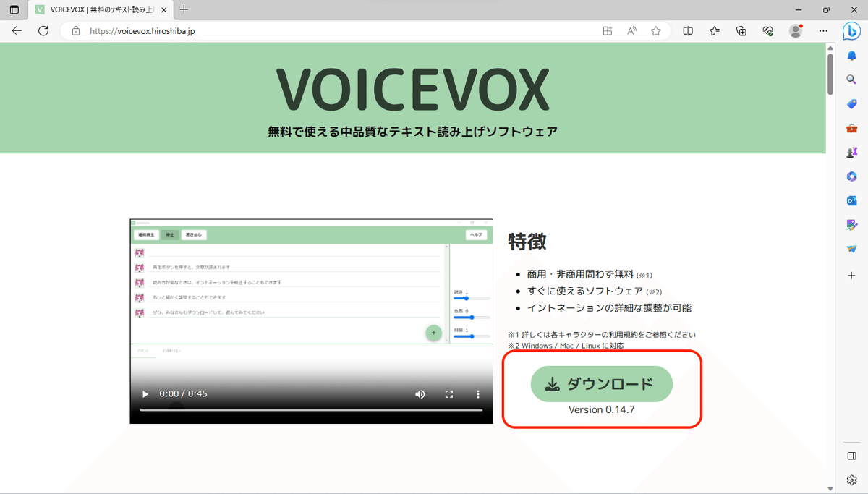868x494 pixels.
Task: Open the user profile menu
Action: pos(796,31)
